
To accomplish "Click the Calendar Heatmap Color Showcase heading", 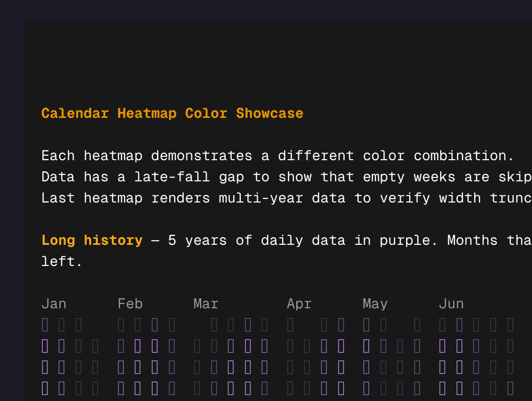I will pos(172,113).
